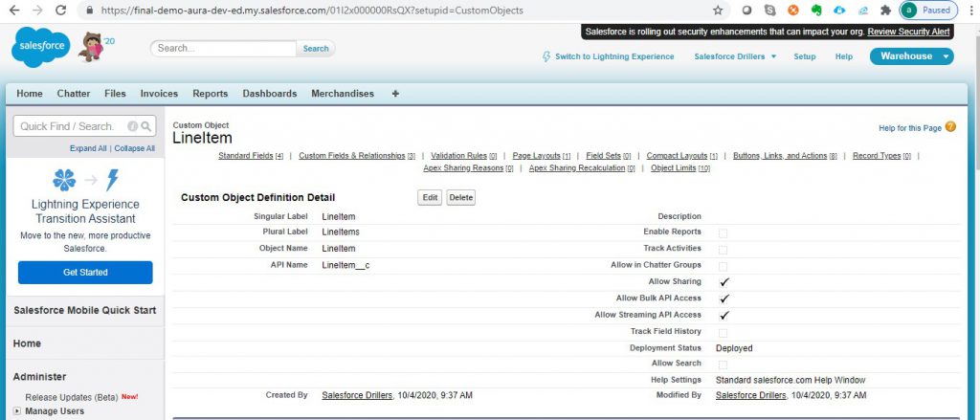Click the Salesforce cloud logo

point(40,49)
